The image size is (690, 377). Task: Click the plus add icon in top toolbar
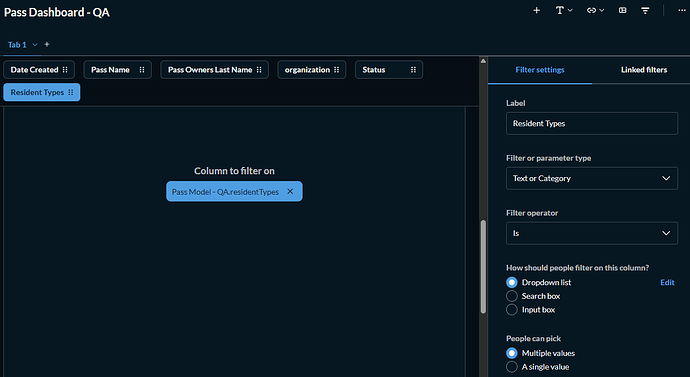point(536,10)
